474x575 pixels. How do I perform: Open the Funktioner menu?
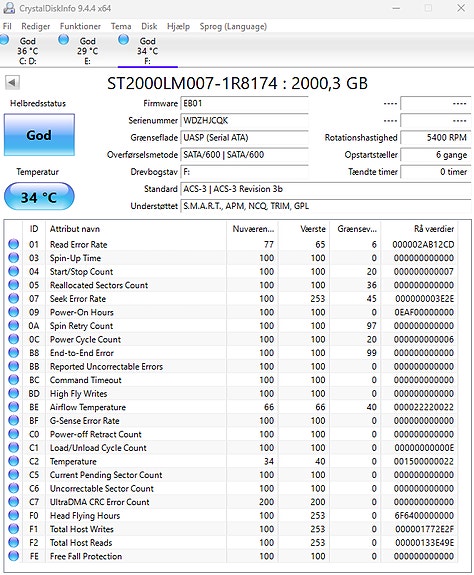pos(80,26)
